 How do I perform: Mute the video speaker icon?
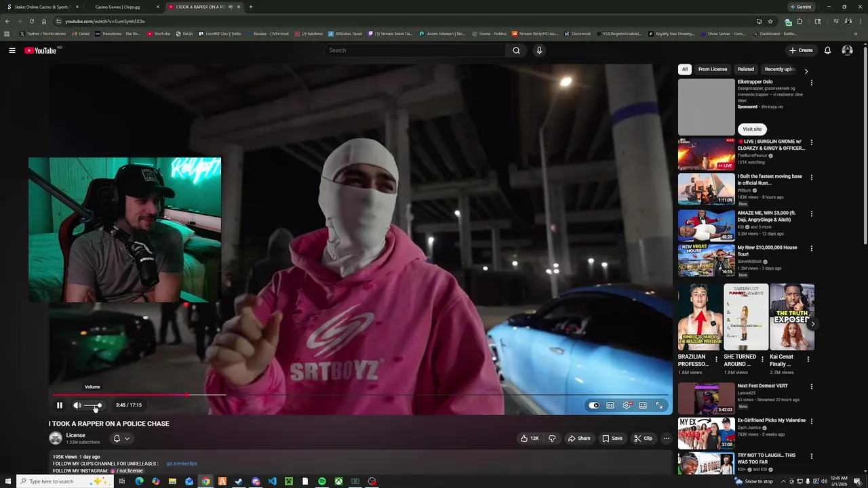click(x=77, y=405)
